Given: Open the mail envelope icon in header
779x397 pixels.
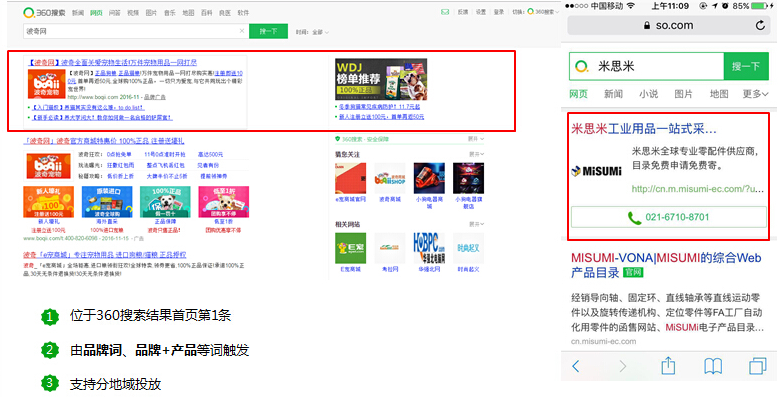Looking at the screenshot, I should pos(445,12).
